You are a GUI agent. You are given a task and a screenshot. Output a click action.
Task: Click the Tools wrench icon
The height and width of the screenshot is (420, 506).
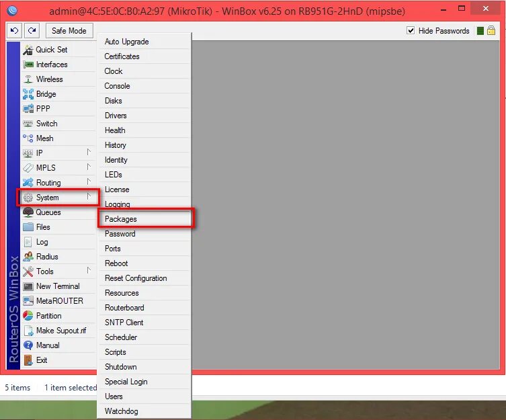click(28, 271)
